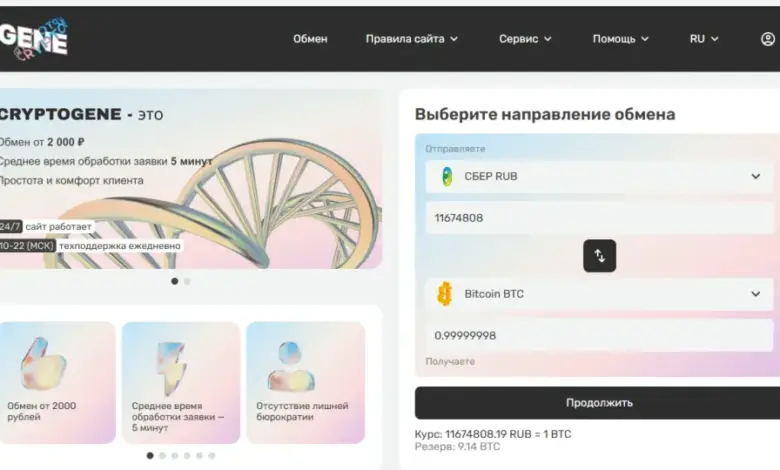Viewport: 780px width, 470px height.
Task: Open the RU language selector dropdown
Action: point(704,39)
